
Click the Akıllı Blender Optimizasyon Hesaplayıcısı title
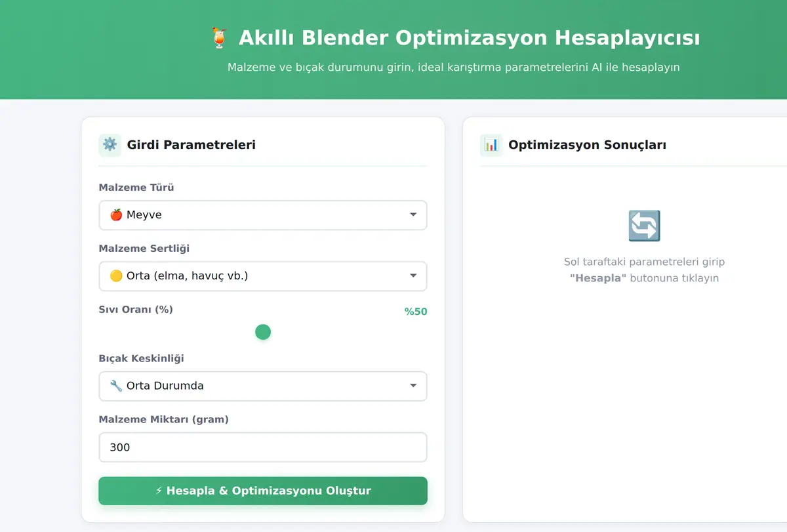point(469,38)
